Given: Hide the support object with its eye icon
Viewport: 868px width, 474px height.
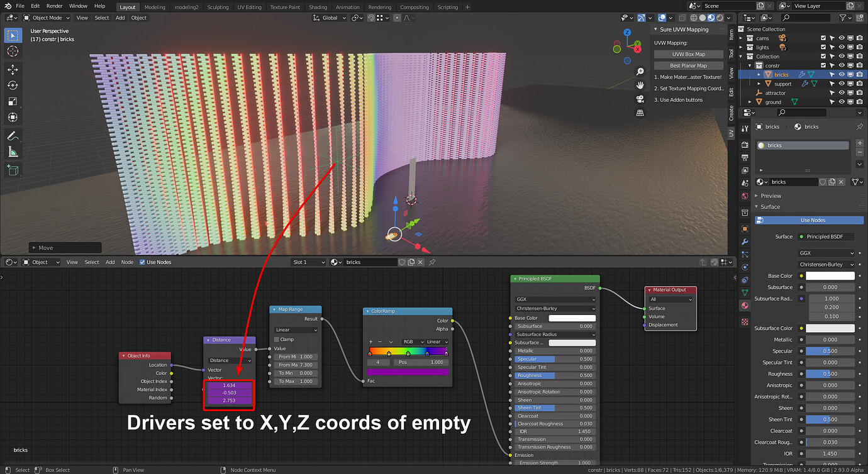Looking at the screenshot, I should click(842, 84).
